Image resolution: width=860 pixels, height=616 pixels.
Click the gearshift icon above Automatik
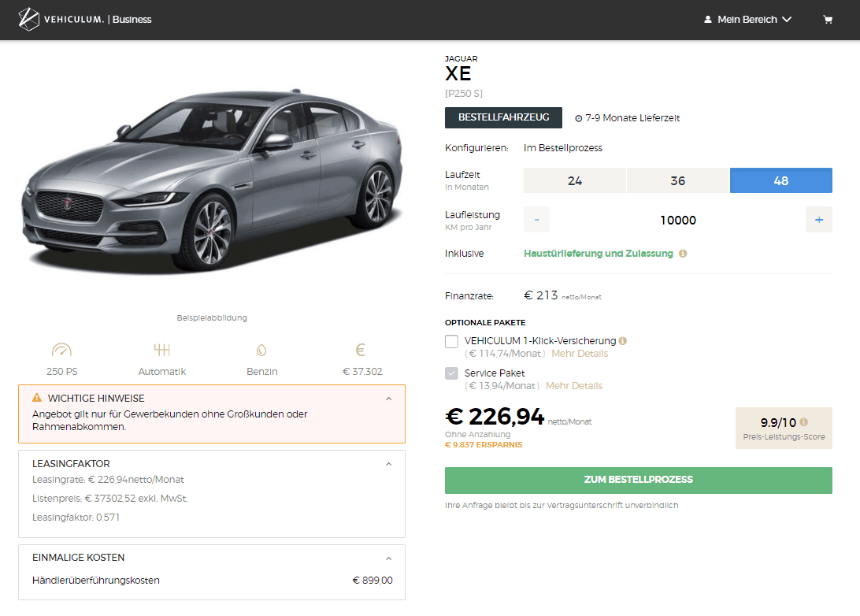161,350
